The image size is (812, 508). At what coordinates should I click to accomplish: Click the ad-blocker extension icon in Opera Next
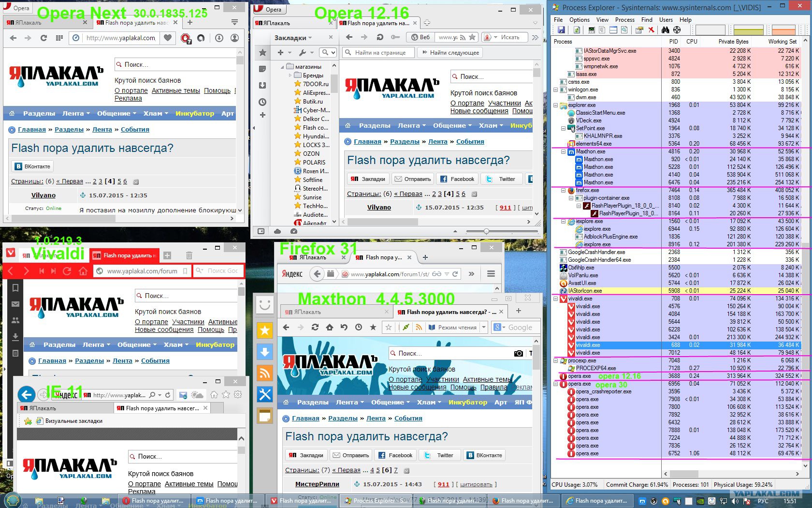pyautogui.click(x=186, y=38)
